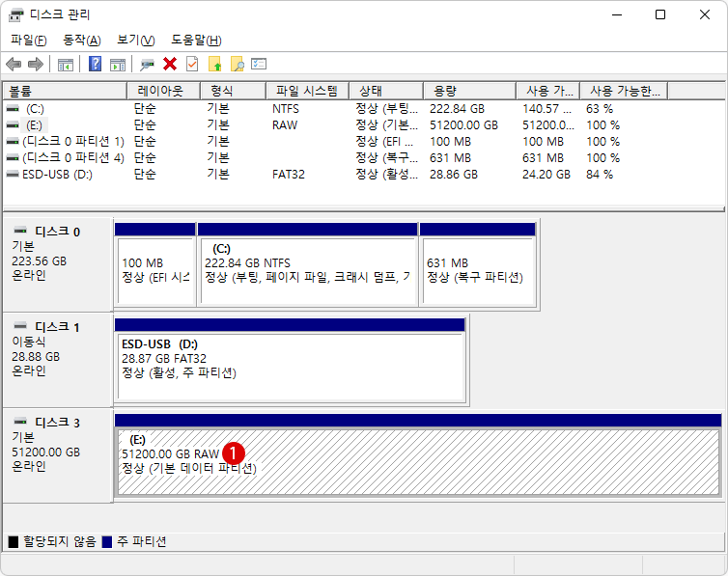Viewport: 728px width, 576px height.
Task: Sort by 형식 column header
Action: tap(233, 91)
